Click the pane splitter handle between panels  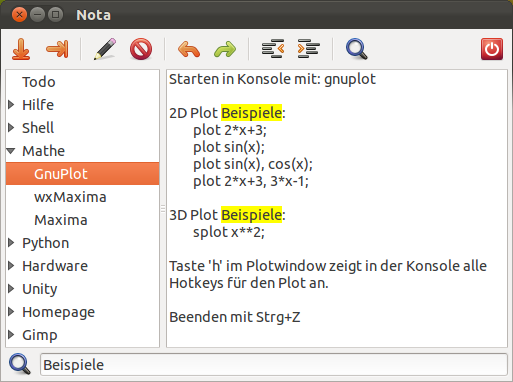click(x=163, y=209)
